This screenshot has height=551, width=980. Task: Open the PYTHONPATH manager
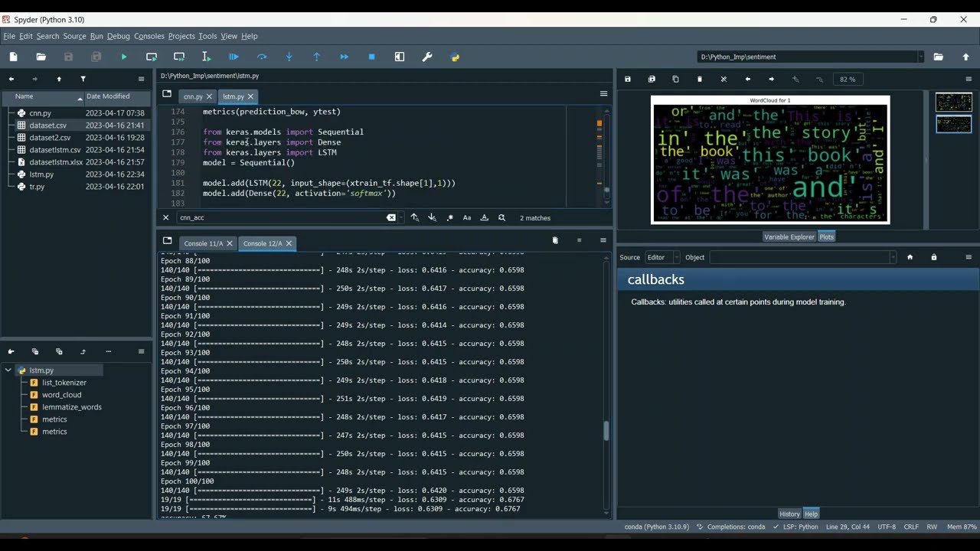[x=455, y=57]
